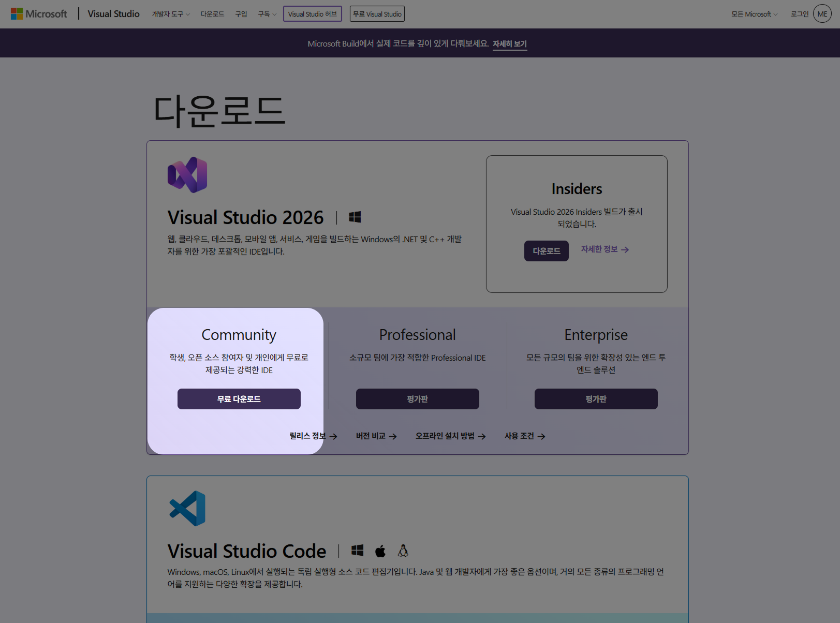
Task: Click Windows icon beside Visual Studio 2026
Action: click(355, 217)
